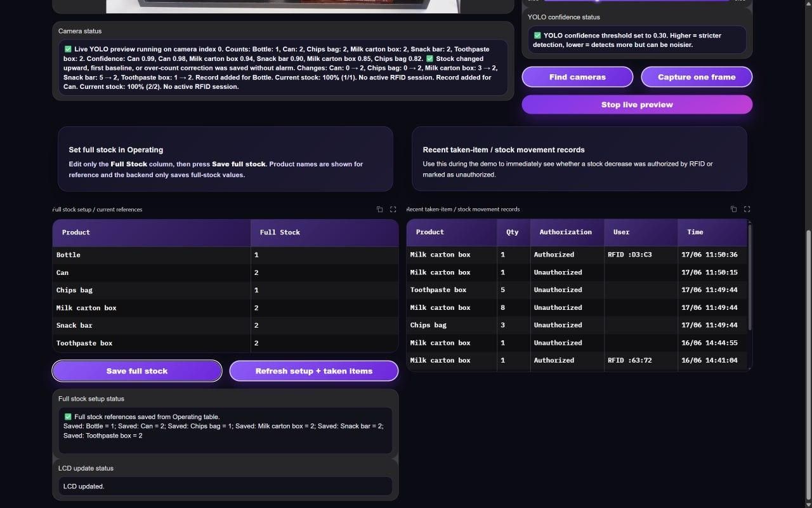Copy the full stock setup table

[379, 210]
